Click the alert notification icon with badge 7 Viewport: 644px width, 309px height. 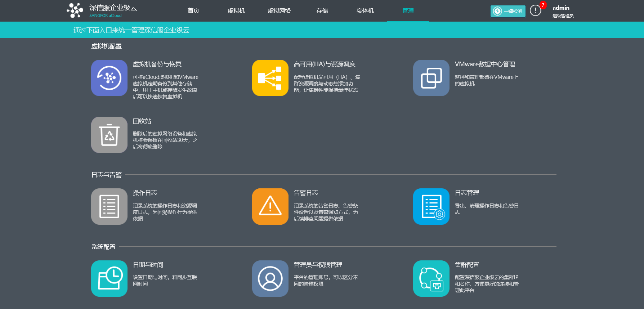click(x=536, y=11)
